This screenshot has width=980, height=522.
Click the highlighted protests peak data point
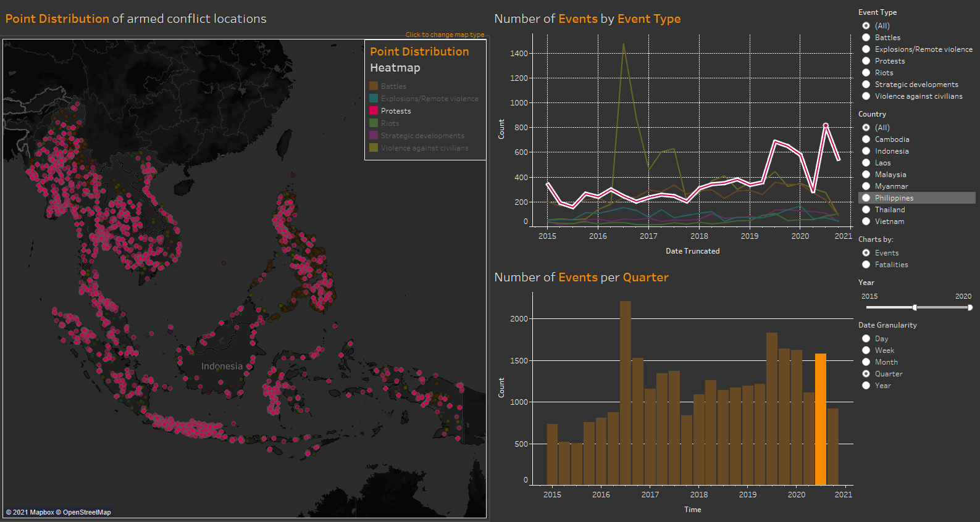826,125
